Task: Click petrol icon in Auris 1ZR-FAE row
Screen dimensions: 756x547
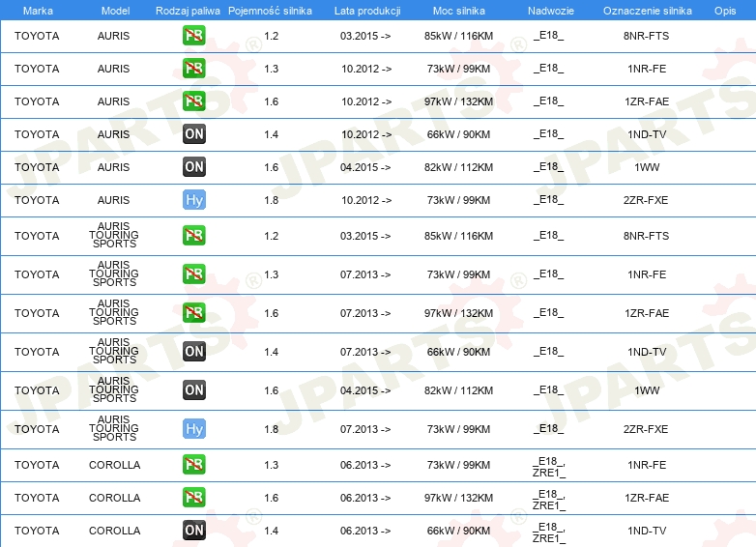Action: click(193, 101)
